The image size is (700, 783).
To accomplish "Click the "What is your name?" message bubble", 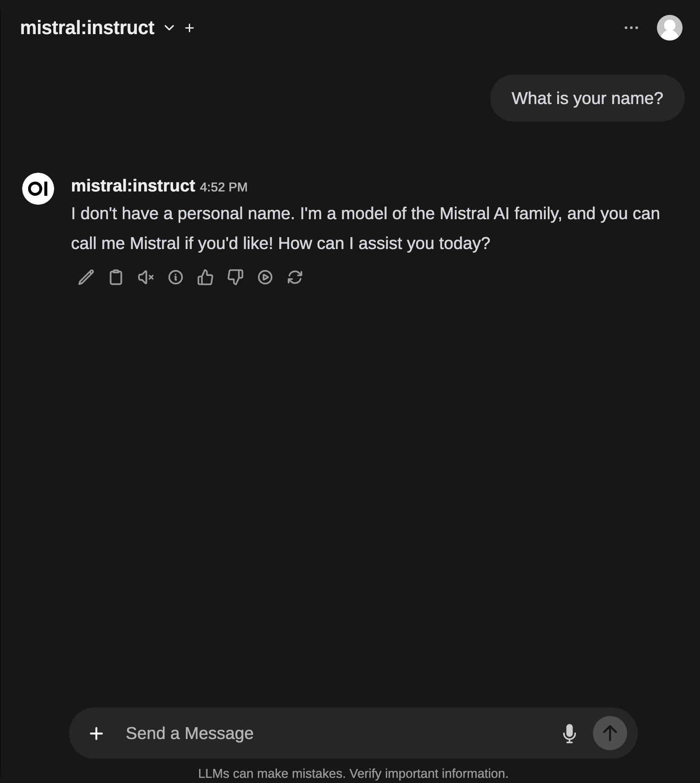I will coord(587,99).
